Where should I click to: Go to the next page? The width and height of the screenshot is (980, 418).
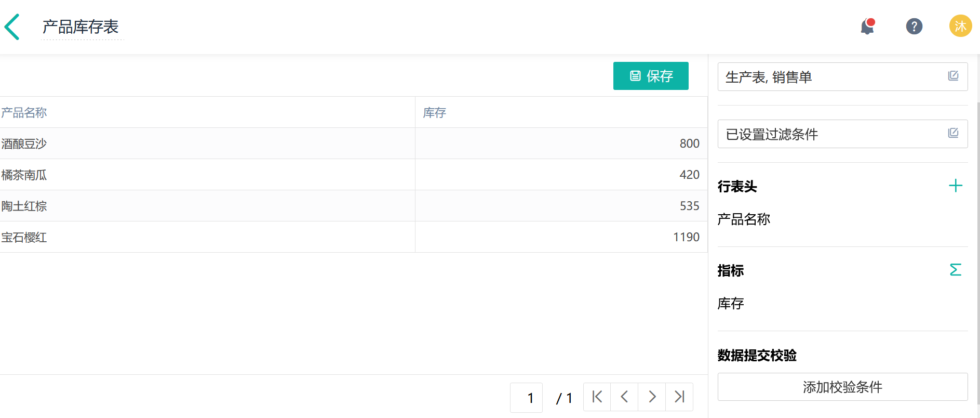click(x=652, y=397)
